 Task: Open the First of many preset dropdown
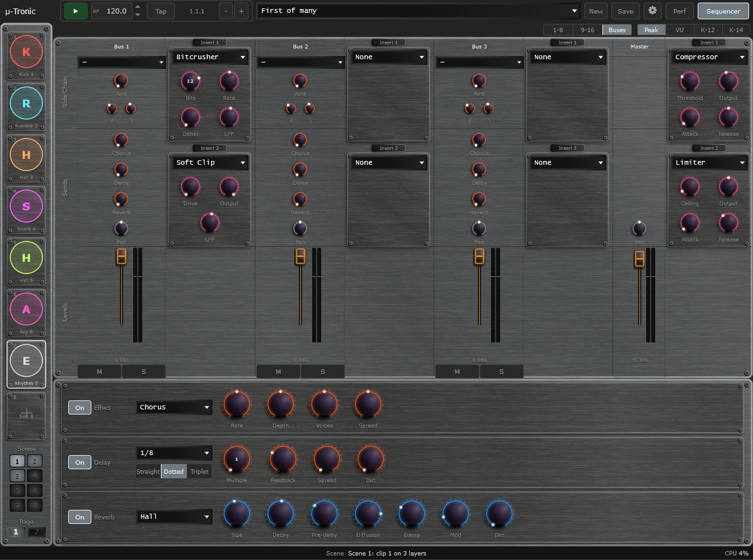[418, 10]
